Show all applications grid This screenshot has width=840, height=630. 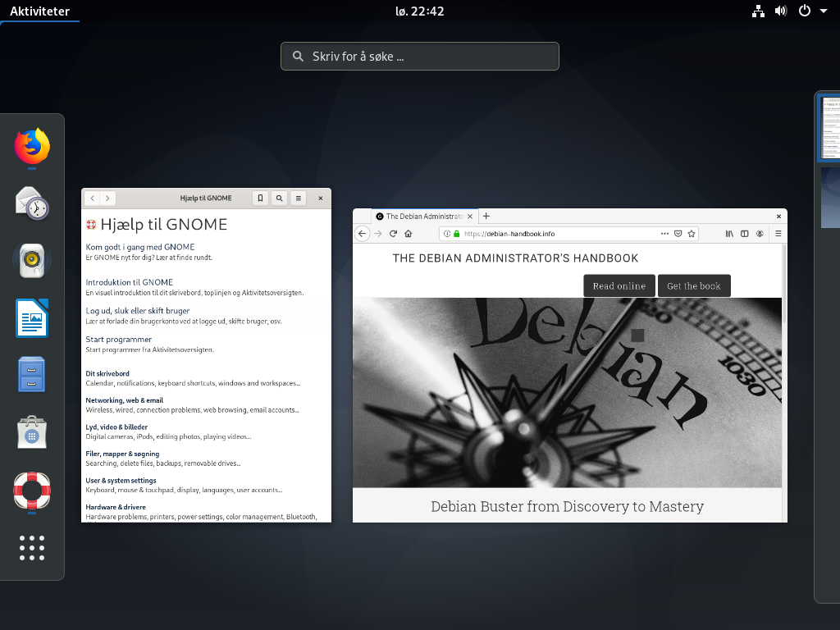click(32, 547)
